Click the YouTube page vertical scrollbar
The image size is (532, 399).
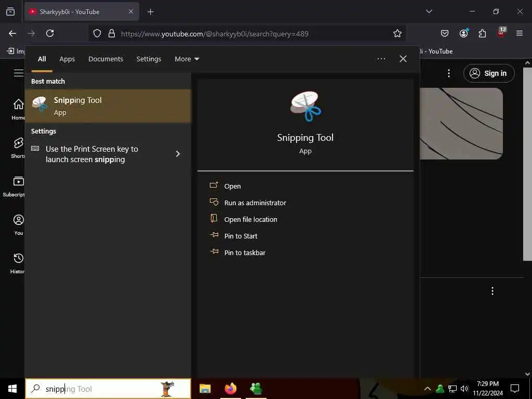click(527, 165)
